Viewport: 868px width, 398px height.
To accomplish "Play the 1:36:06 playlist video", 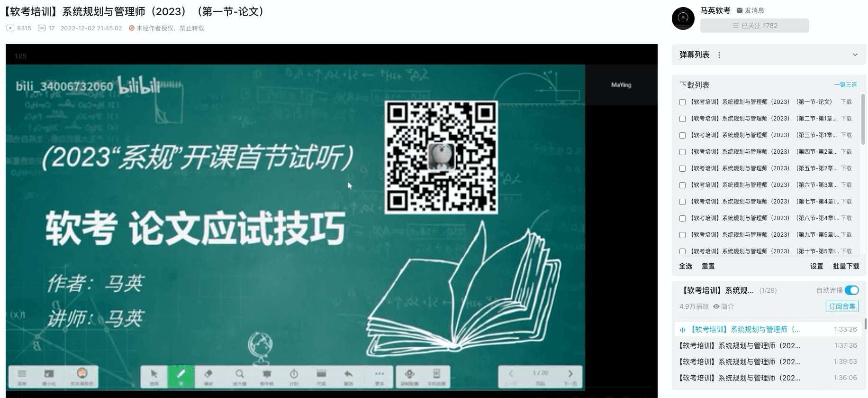I will point(768,378).
